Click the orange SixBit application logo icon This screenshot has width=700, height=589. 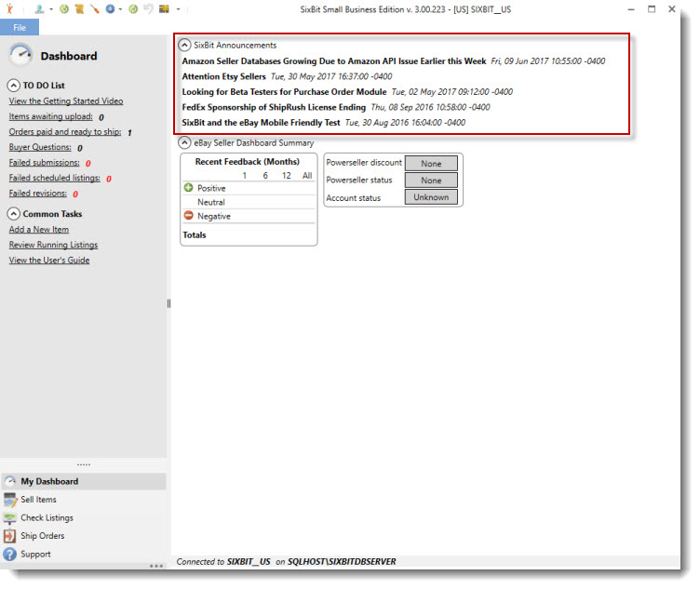click(x=10, y=8)
